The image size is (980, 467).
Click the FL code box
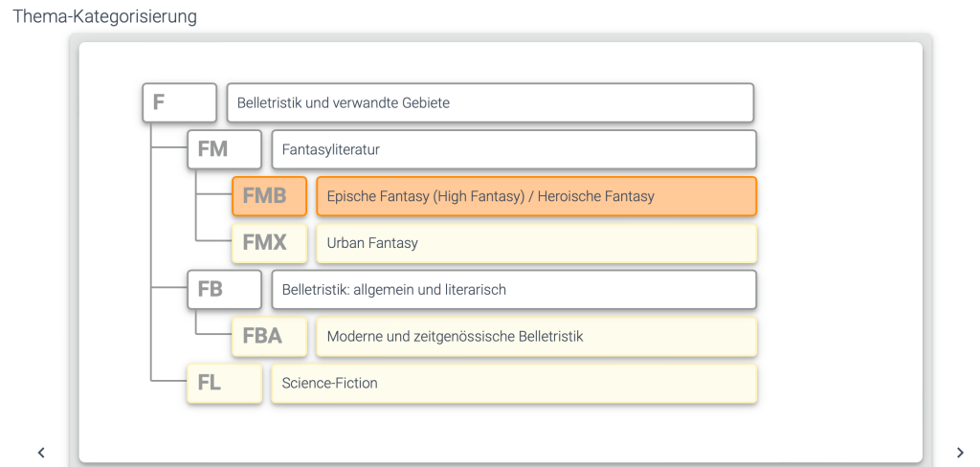click(x=224, y=383)
